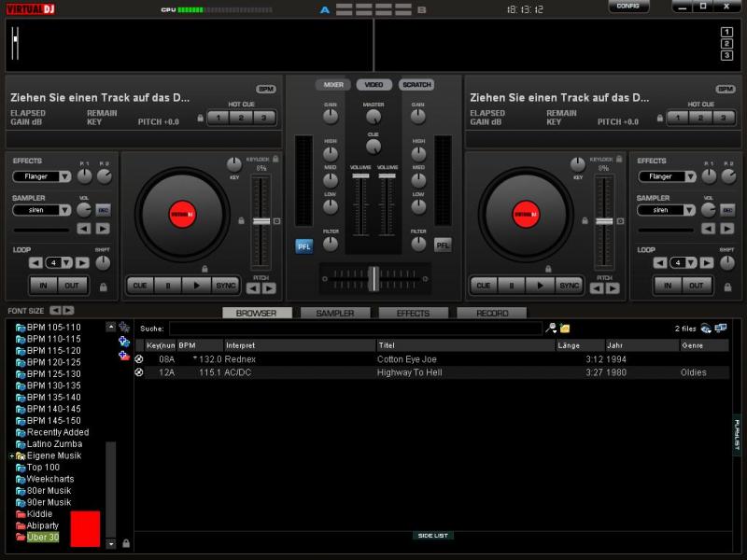Toggle the left deck PFL button

(304, 245)
